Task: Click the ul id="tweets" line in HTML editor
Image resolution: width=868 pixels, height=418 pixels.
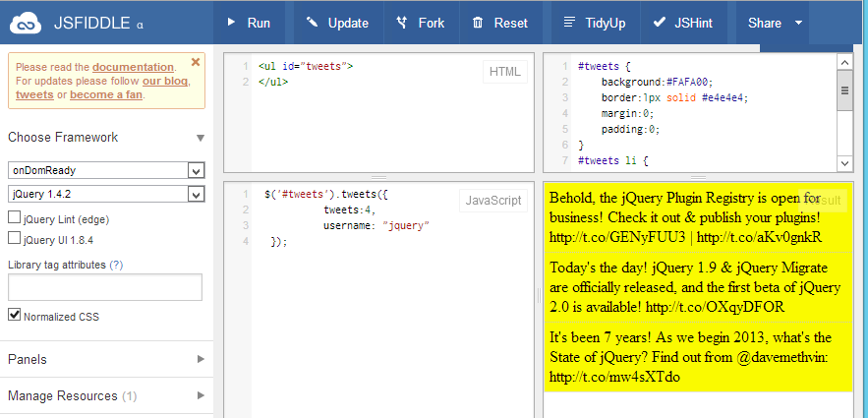Action: pos(306,67)
